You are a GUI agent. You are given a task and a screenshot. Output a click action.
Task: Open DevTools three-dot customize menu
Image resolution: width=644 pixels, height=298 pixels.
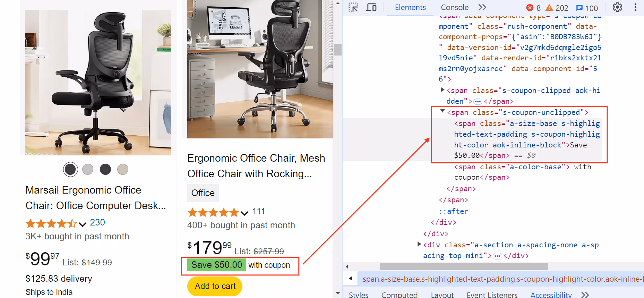tap(635, 7)
